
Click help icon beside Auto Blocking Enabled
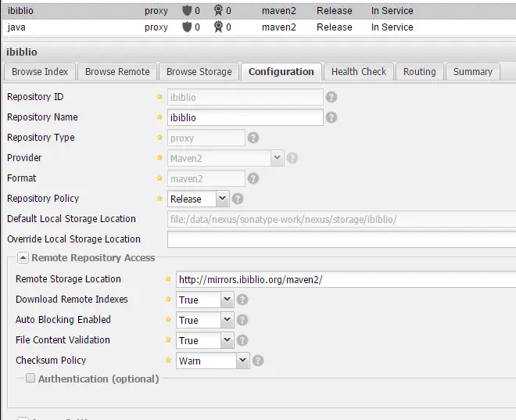point(242,320)
